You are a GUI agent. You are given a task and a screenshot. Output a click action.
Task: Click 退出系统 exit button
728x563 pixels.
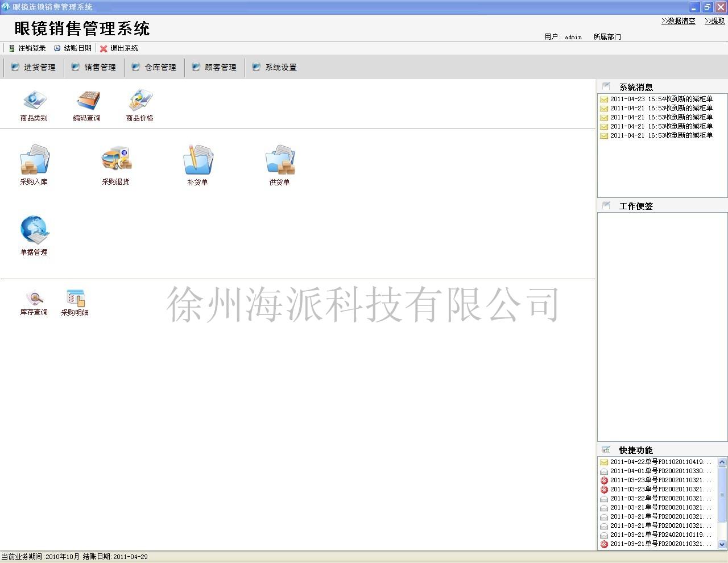tap(119, 48)
